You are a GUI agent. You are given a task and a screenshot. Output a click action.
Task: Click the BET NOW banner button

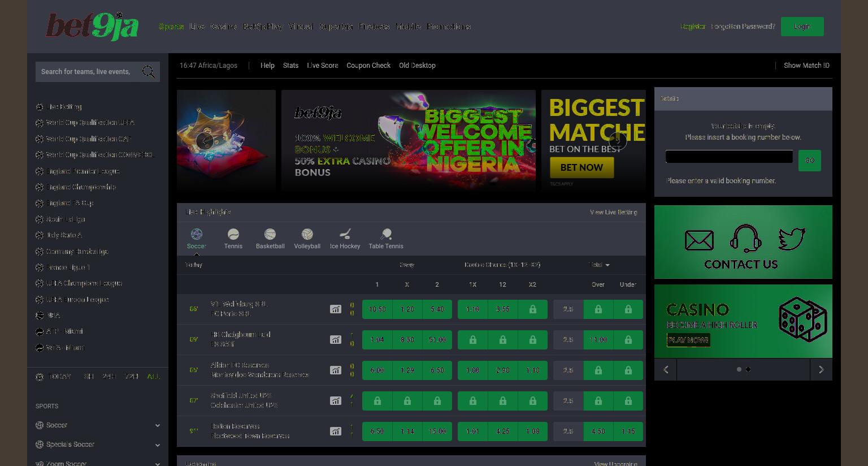[x=581, y=167]
